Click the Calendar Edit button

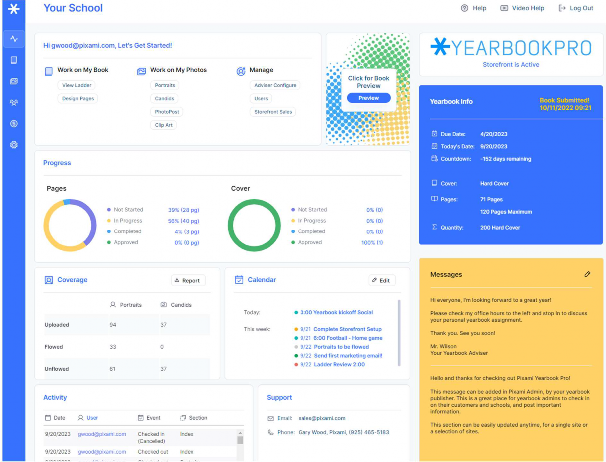tap(382, 280)
